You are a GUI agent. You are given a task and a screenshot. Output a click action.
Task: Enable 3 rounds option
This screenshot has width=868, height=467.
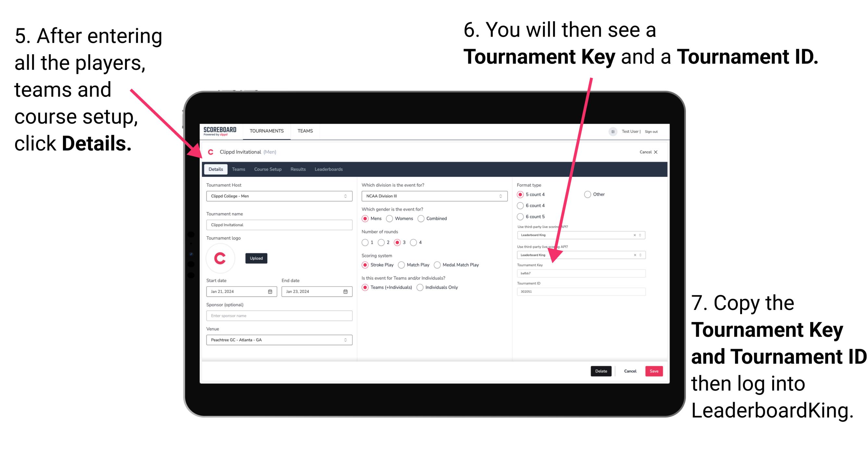coord(399,242)
